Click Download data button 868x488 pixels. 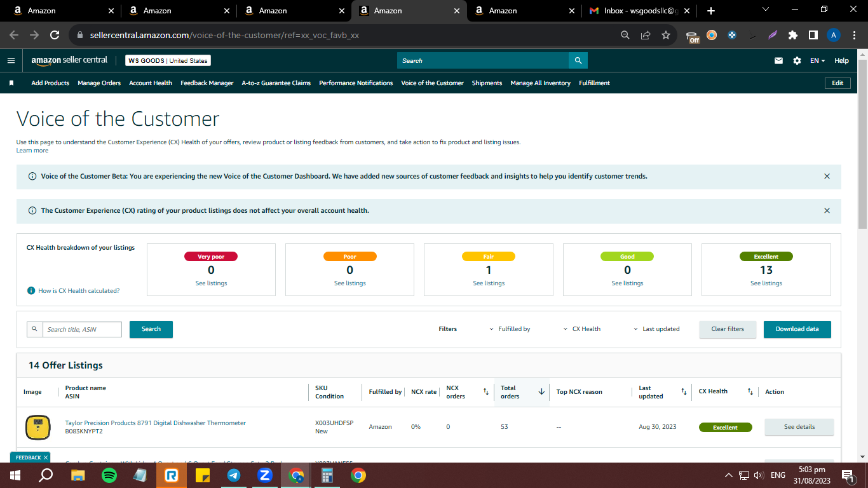coord(797,329)
